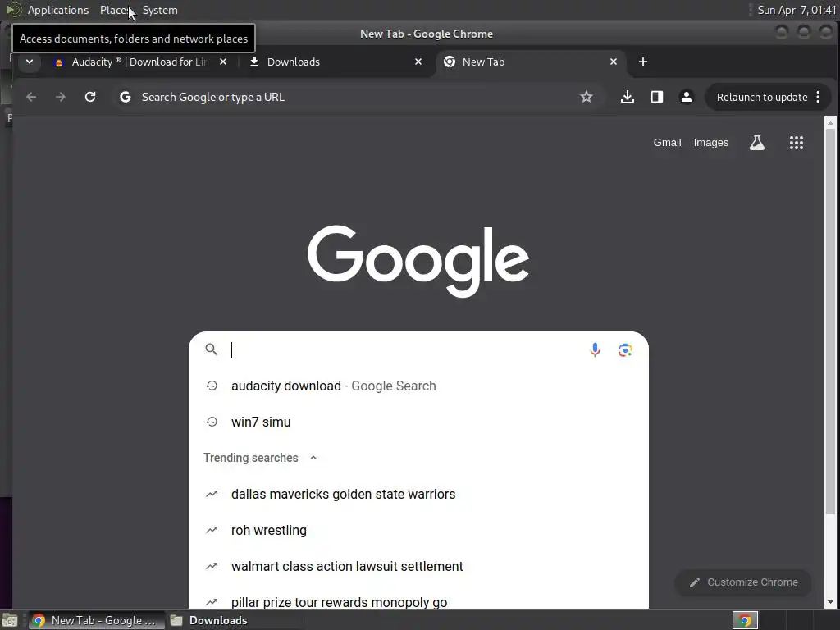Open the Applications menu
Screen dimensions: 840x630
[58, 10]
